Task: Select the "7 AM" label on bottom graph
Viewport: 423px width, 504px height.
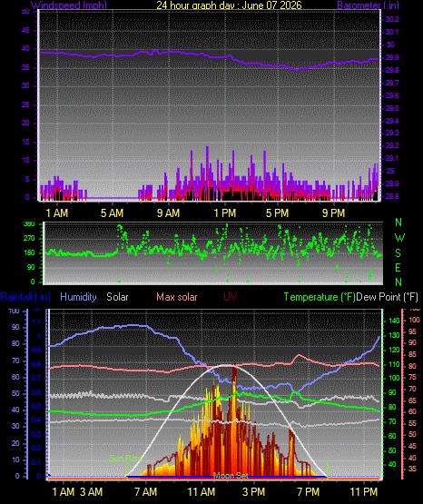Action: [x=146, y=492]
